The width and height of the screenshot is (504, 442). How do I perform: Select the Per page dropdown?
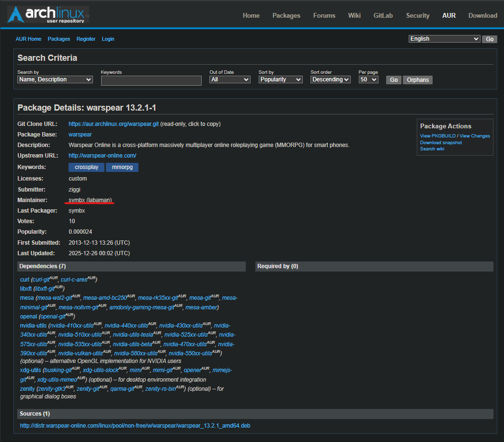point(368,79)
